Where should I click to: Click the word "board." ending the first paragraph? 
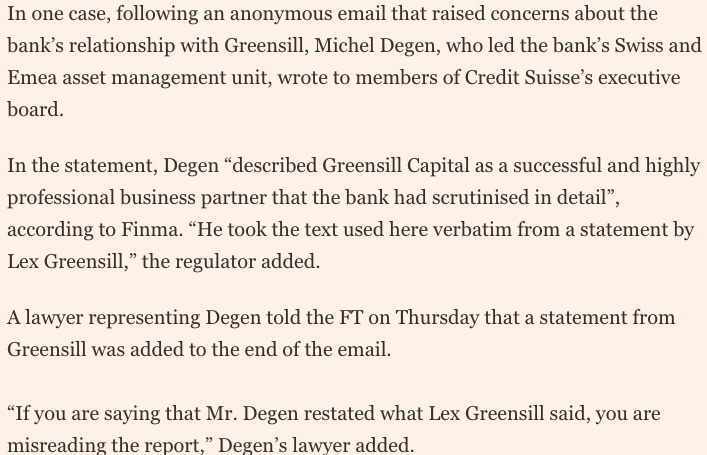pyautogui.click(x=35, y=110)
